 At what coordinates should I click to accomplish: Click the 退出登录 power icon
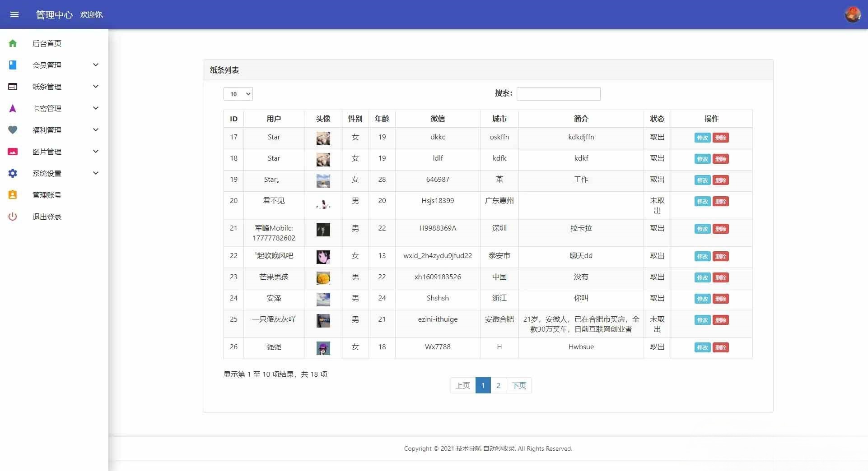click(x=12, y=216)
